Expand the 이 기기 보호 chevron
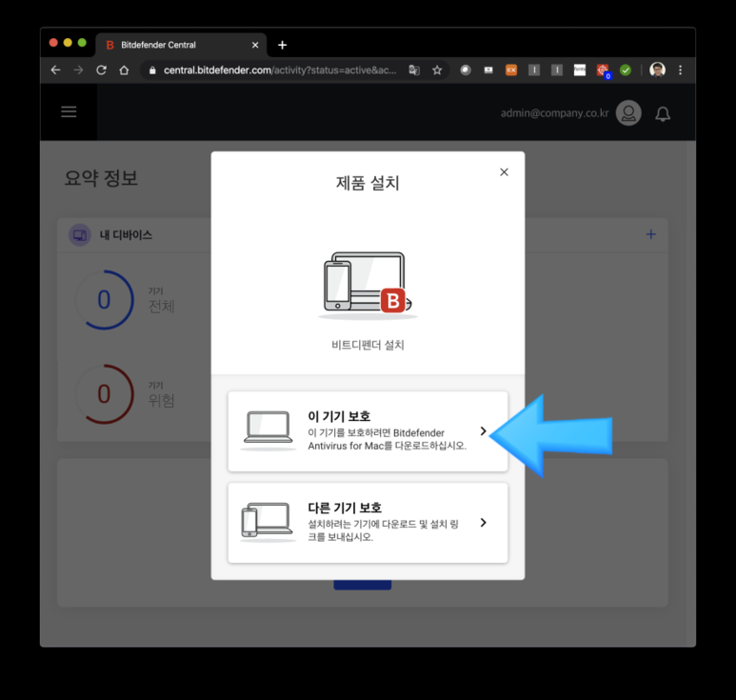This screenshot has width=736, height=700. 483,431
